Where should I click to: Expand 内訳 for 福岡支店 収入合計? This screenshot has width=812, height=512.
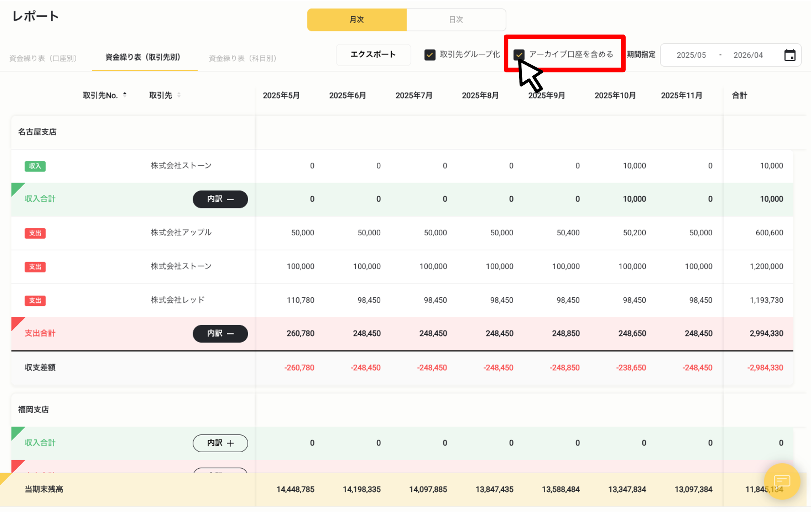(x=220, y=443)
